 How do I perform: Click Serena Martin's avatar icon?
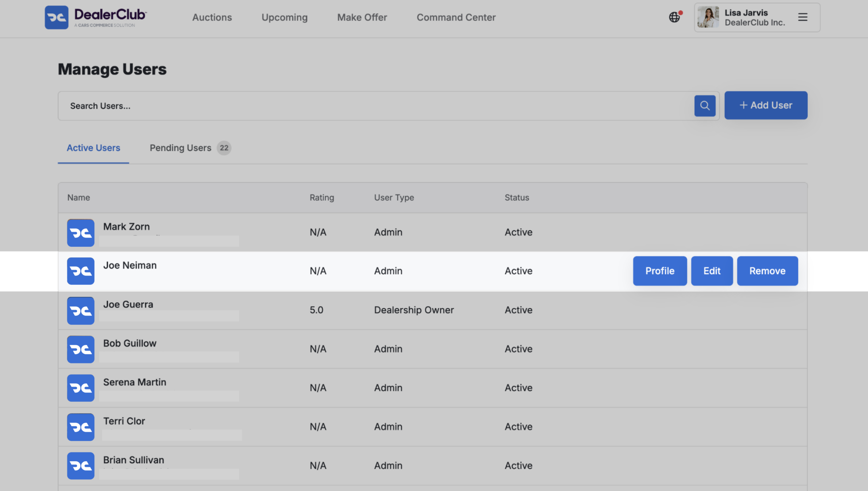point(81,388)
